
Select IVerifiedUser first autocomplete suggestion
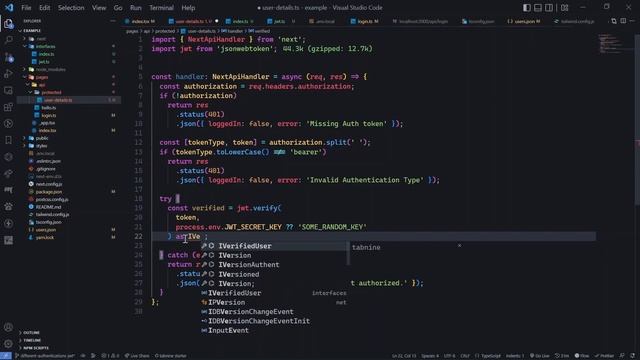point(273,246)
